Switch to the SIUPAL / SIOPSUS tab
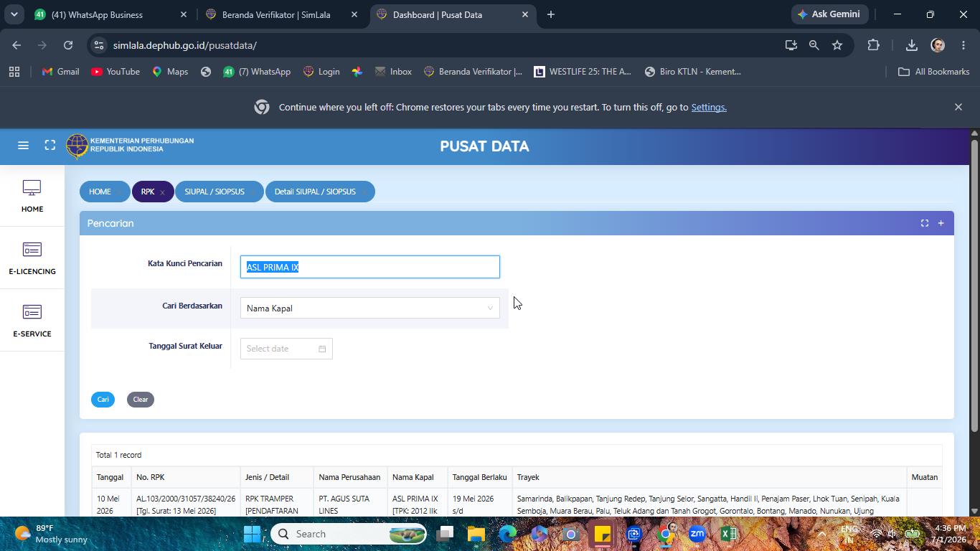The image size is (980, 551). click(215, 192)
